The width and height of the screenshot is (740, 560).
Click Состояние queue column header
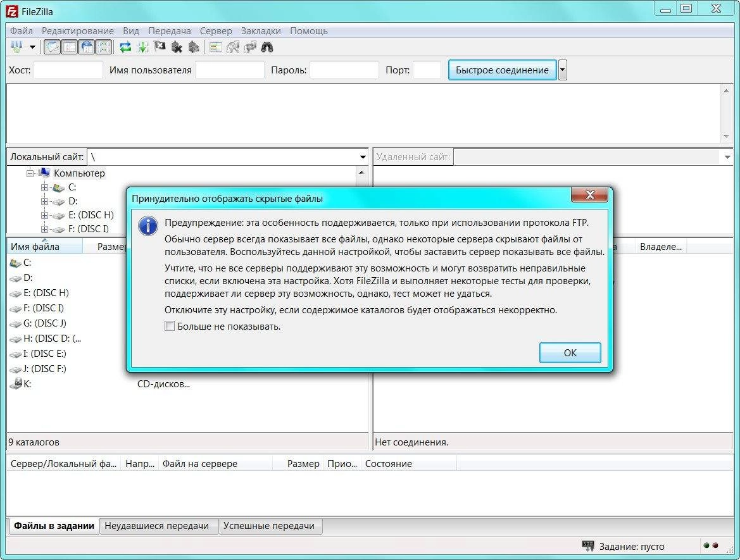tap(408, 464)
